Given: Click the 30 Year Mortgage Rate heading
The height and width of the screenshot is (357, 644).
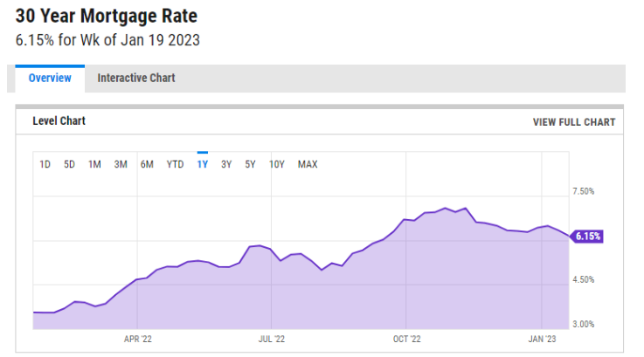Looking at the screenshot, I should [x=107, y=17].
